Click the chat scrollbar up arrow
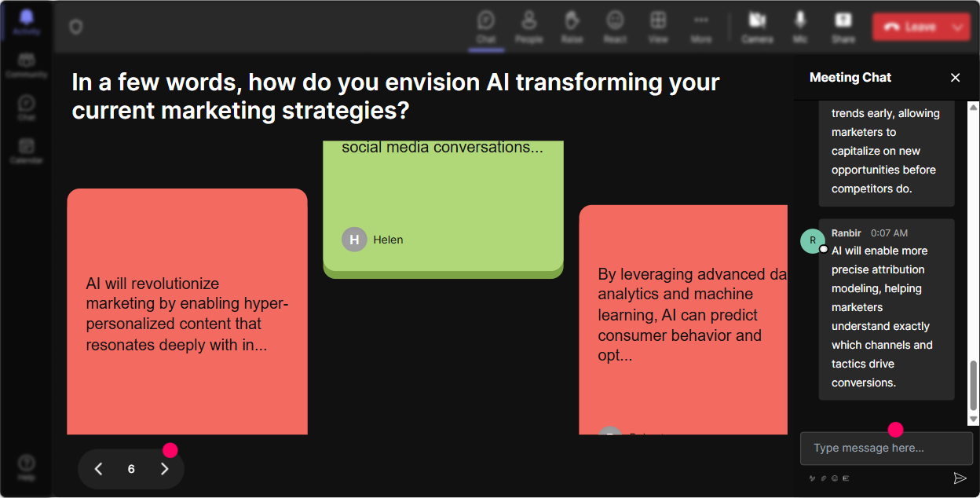This screenshot has height=498, width=980. tap(974, 107)
